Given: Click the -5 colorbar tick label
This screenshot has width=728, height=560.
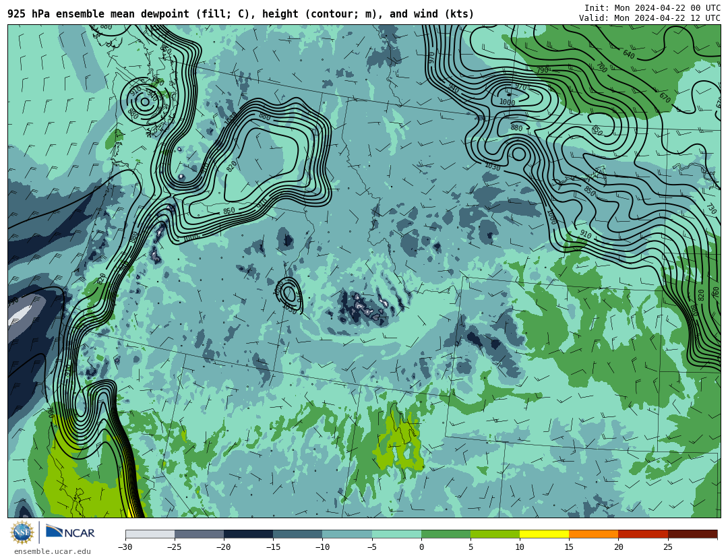Looking at the screenshot, I should click(x=371, y=547).
